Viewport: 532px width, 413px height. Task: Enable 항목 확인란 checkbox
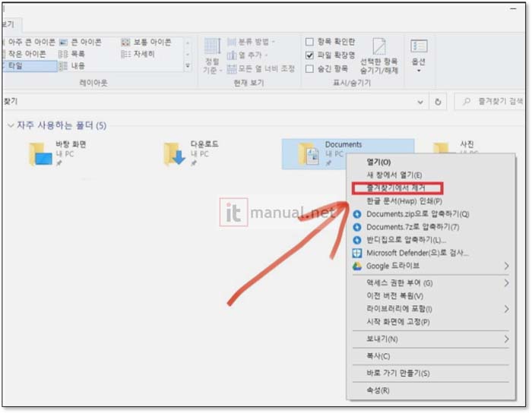click(309, 42)
